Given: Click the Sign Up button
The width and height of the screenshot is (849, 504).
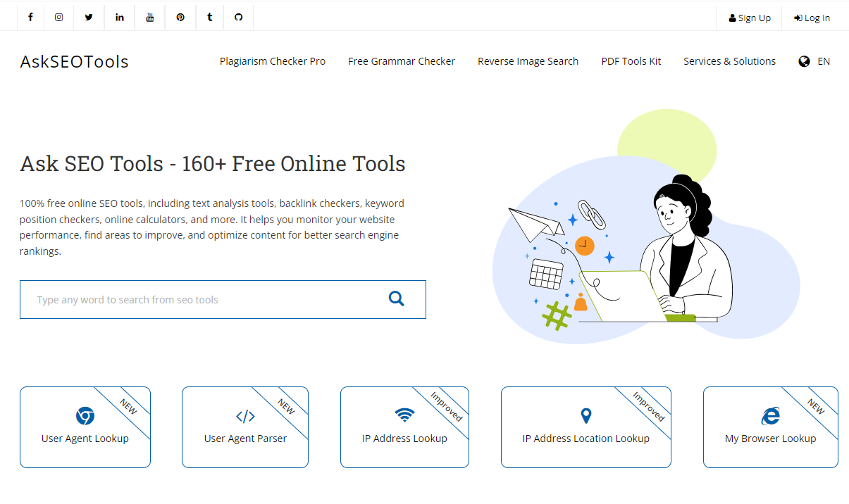Looking at the screenshot, I should 750,18.
